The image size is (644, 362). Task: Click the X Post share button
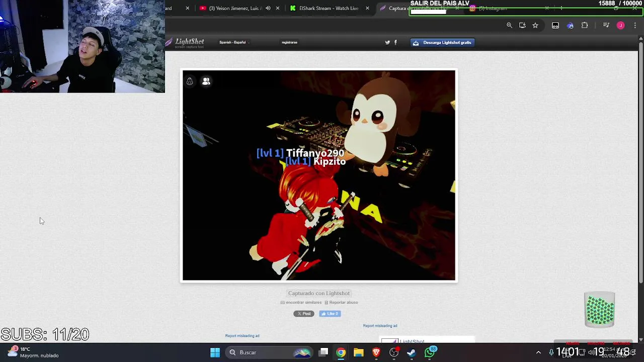tap(304, 314)
